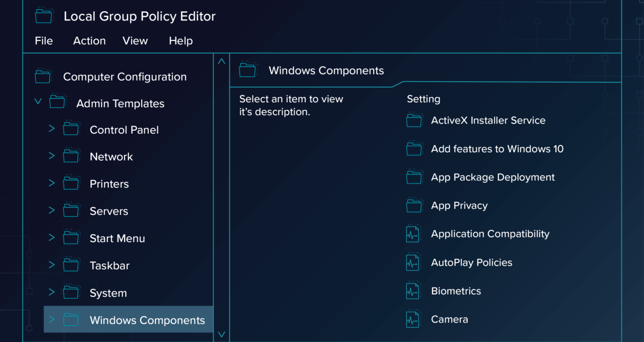Click the Computer Configuration folder icon
The width and height of the screenshot is (644, 342).
[43, 77]
